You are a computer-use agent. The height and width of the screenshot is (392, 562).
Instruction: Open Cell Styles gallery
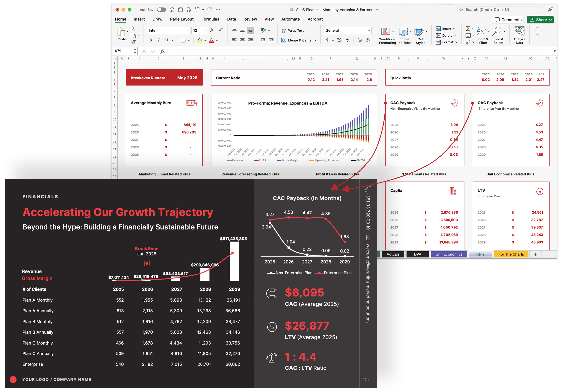420,36
